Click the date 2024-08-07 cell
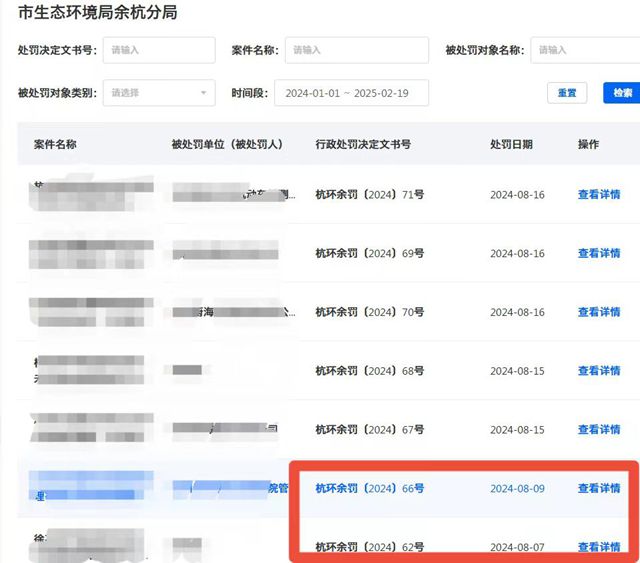Viewport: 640px width, 563px height. 517,547
